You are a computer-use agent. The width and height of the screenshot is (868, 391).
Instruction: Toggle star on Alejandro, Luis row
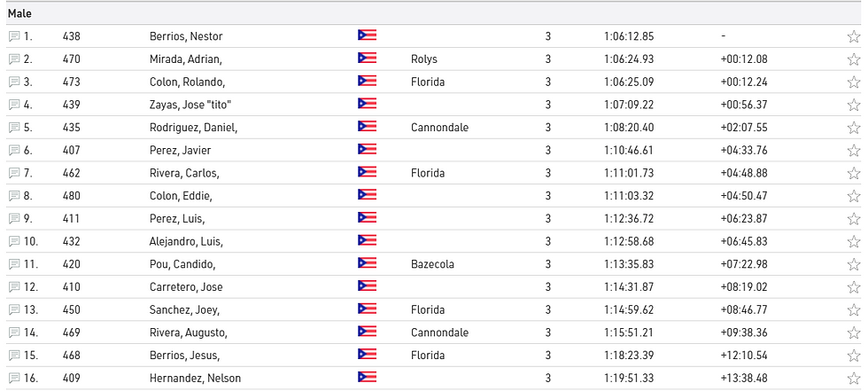click(853, 241)
